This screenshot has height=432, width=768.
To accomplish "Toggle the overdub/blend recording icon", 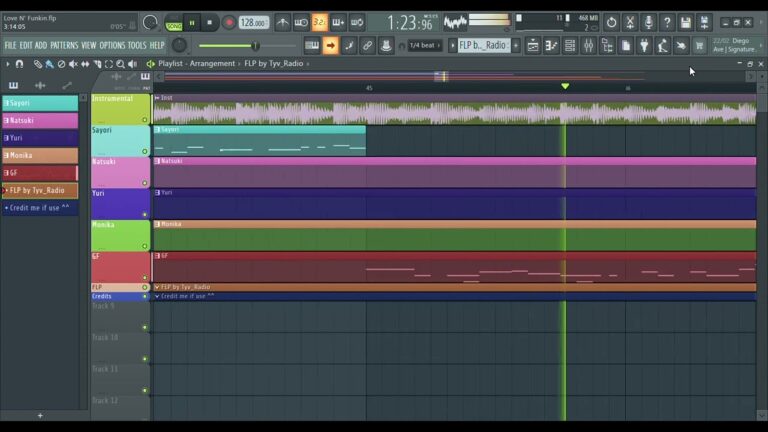I will click(338, 23).
